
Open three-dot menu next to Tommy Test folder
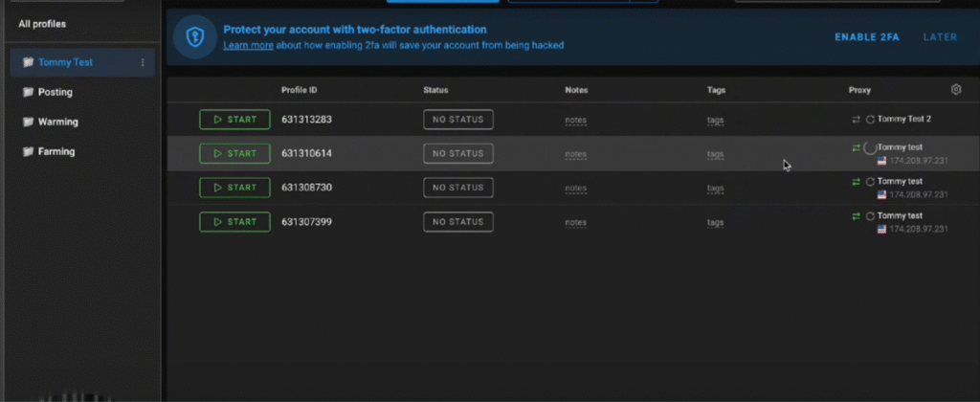(x=143, y=63)
